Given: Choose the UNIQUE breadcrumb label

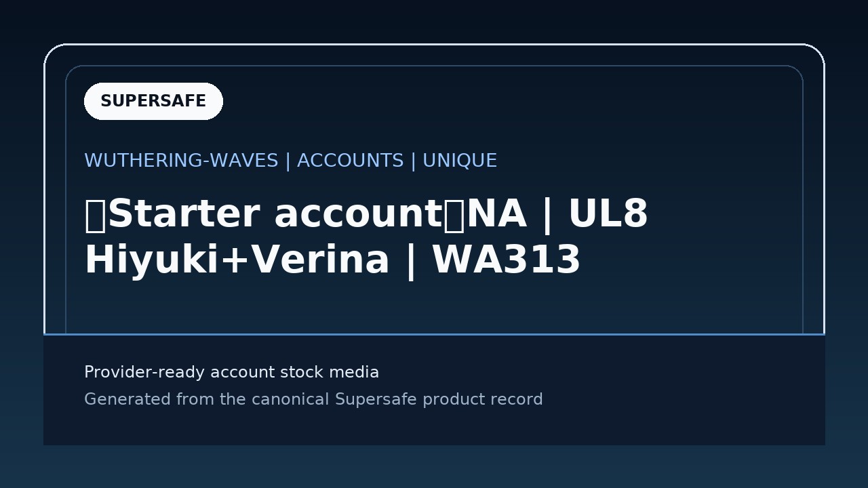Looking at the screenshot, I should (460, 161).
